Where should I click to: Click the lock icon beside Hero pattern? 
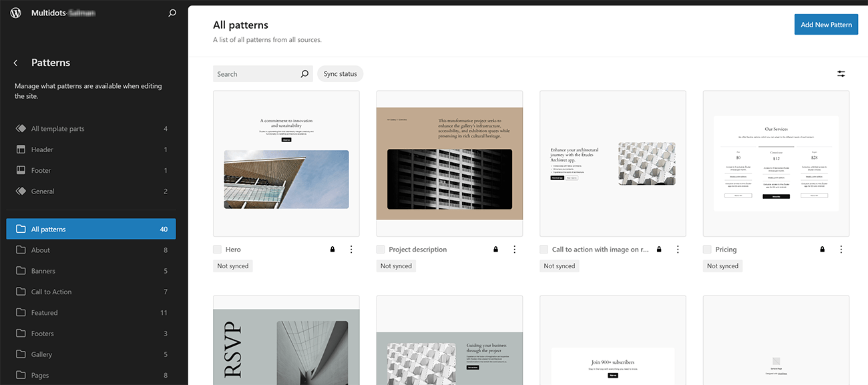tap(333, 250)
